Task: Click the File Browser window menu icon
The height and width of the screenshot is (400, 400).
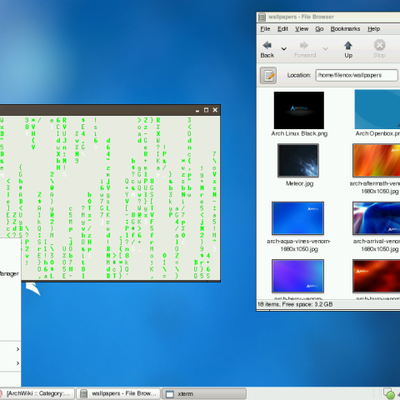Action: [x=262, y=17]
